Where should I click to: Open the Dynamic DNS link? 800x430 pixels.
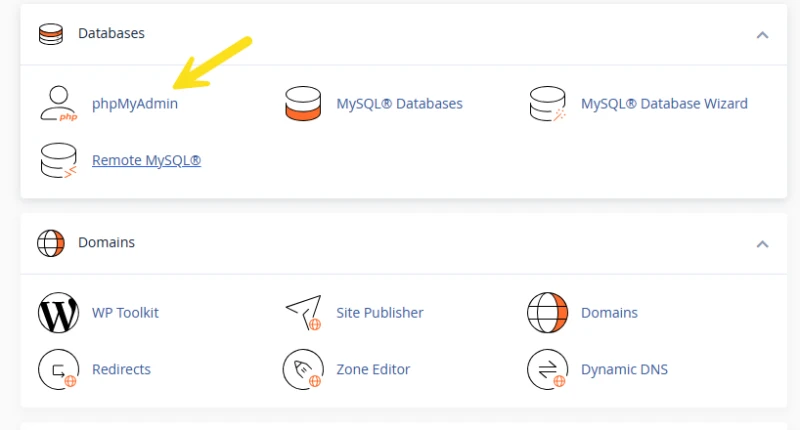pos(624,369)
